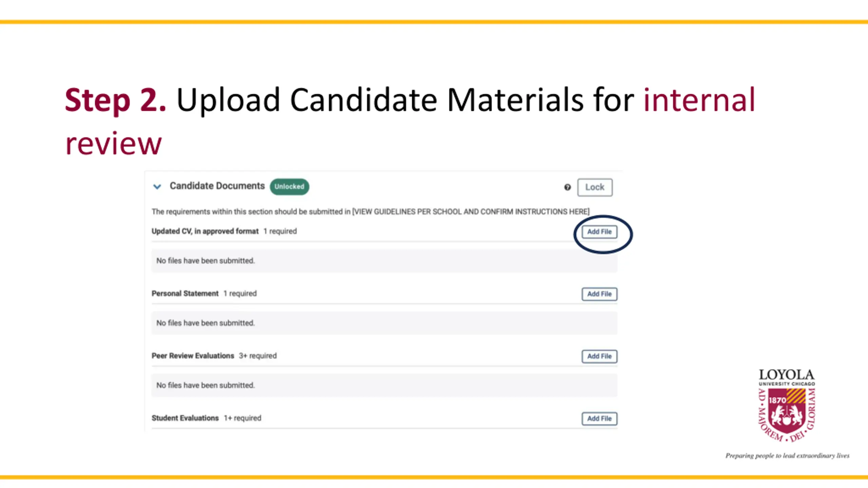The width and height of the screenshot is (868, 488).
Task: Click the Peer Review Evaluations label
Action: point(193,356)
